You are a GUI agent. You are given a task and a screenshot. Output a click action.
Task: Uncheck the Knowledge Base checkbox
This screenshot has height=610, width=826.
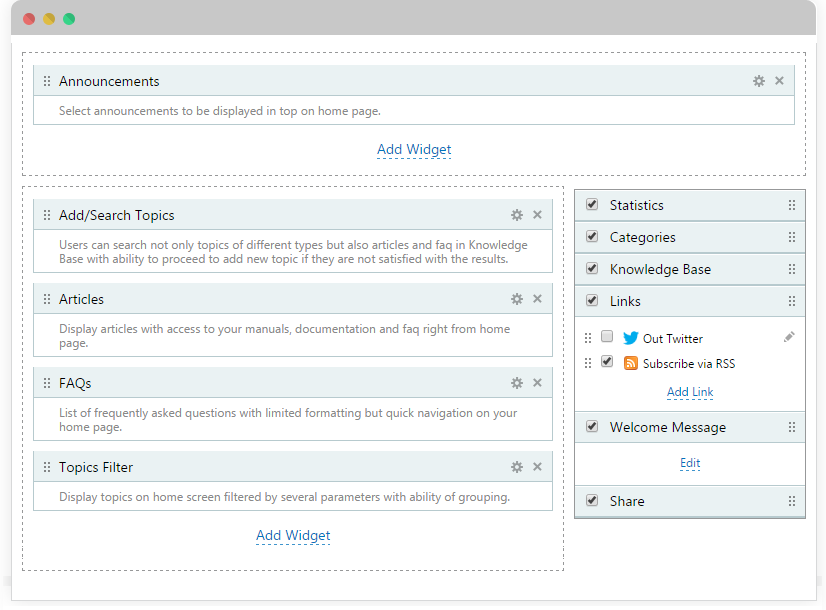pos(592,269)
